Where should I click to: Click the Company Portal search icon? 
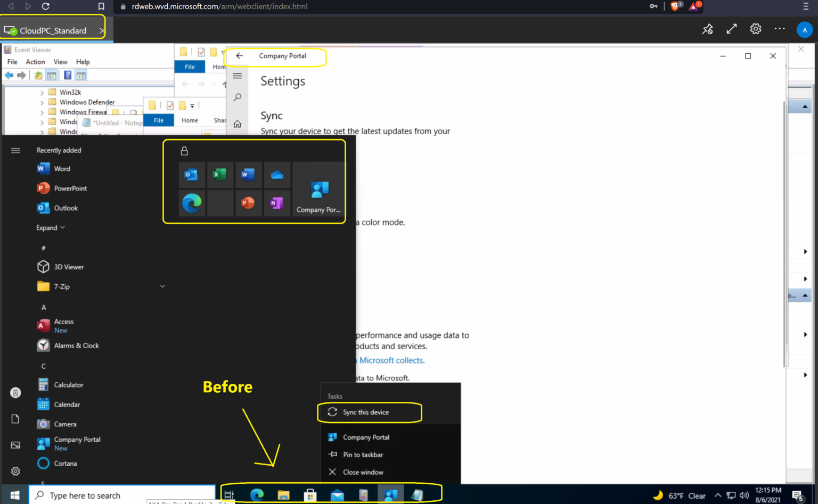point(238,97)
